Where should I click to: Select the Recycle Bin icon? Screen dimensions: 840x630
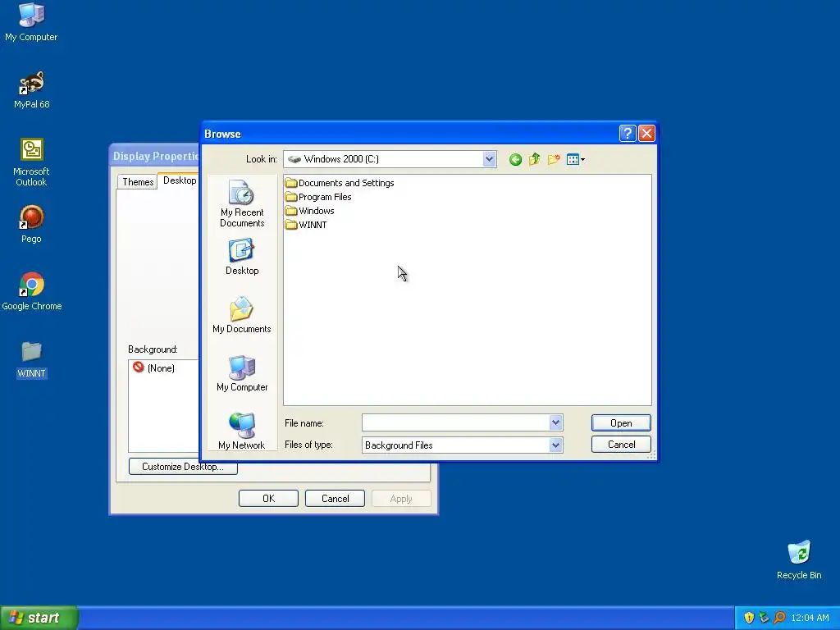click(799, 559)
